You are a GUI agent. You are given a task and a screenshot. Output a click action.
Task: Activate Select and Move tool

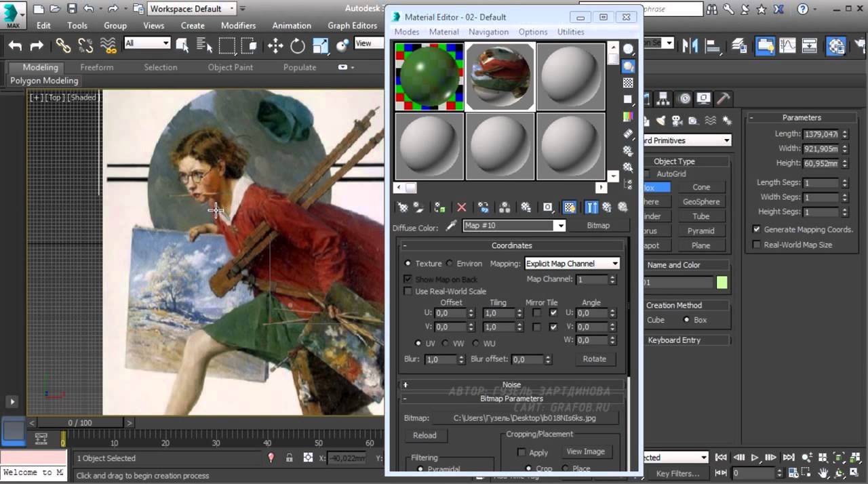pyautogui.click(x=275, y=45)
